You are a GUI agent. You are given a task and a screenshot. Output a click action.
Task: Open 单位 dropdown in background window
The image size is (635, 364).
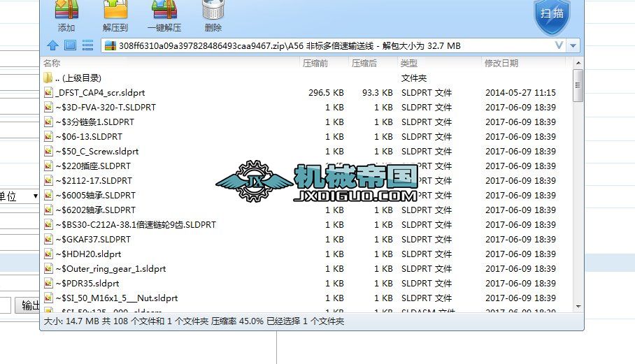[x=35, y=196]
